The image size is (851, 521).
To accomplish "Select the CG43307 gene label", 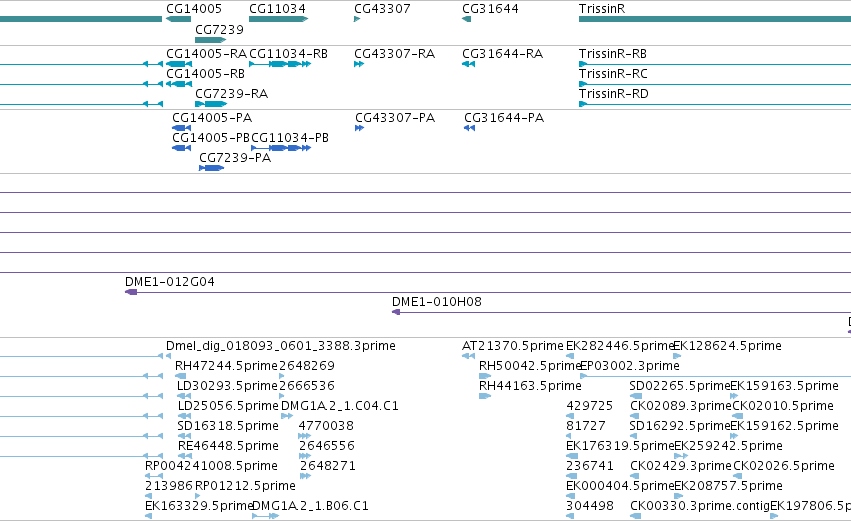I will click(382, 9).
